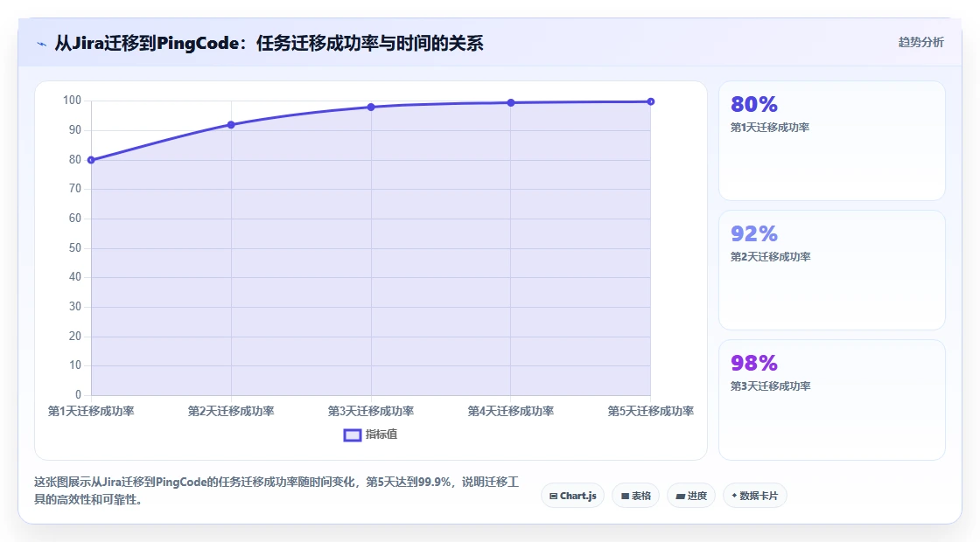Click x-axis label 第2天迁移成功率
The height and width of the screenshot is (542, 980).
[231, 411]
